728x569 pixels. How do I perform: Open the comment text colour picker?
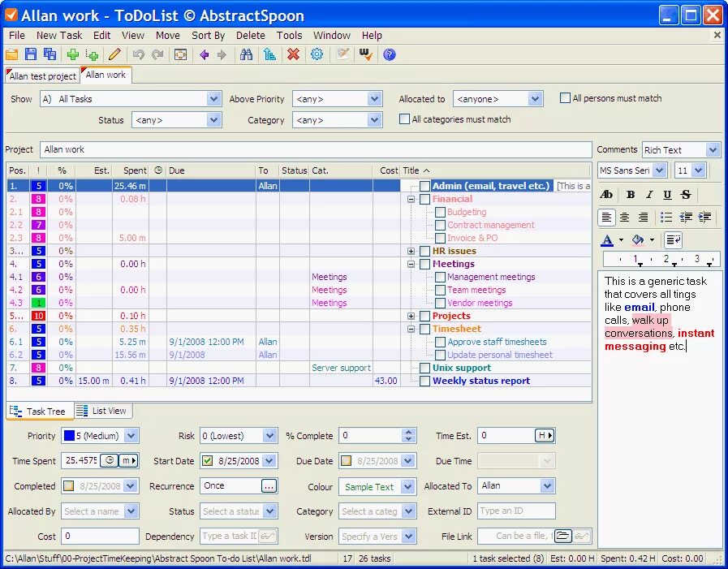click(621, 239)
